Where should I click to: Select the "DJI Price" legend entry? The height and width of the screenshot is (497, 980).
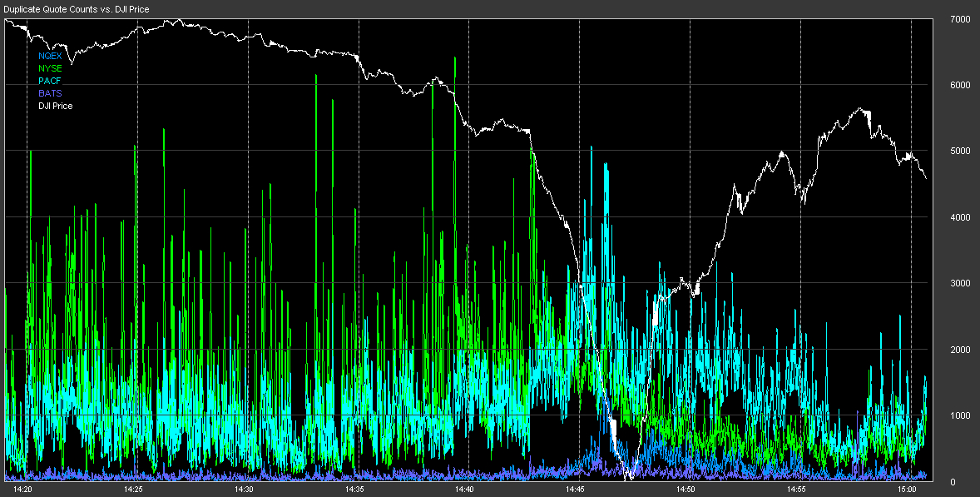56,107
